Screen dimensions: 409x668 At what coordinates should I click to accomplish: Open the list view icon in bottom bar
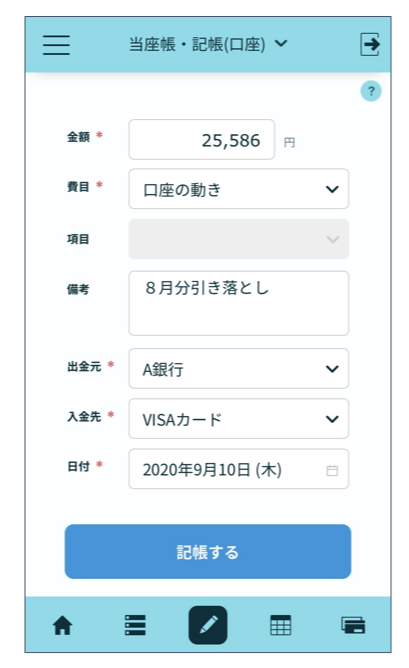[x=135, y=625]
